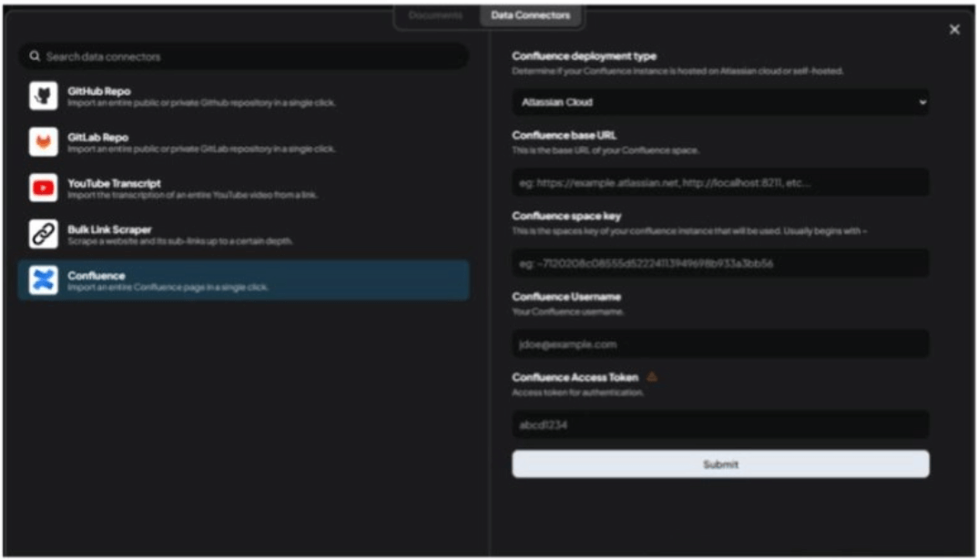
Task: Close the data connectors dialog
Action: 954,29
